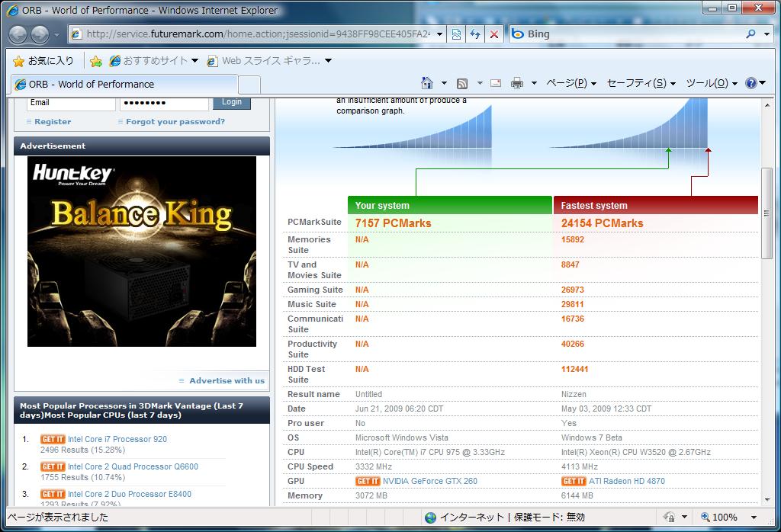Select the ORB - World of Performance tab
The image size is (781, 532).
[124, 84]
